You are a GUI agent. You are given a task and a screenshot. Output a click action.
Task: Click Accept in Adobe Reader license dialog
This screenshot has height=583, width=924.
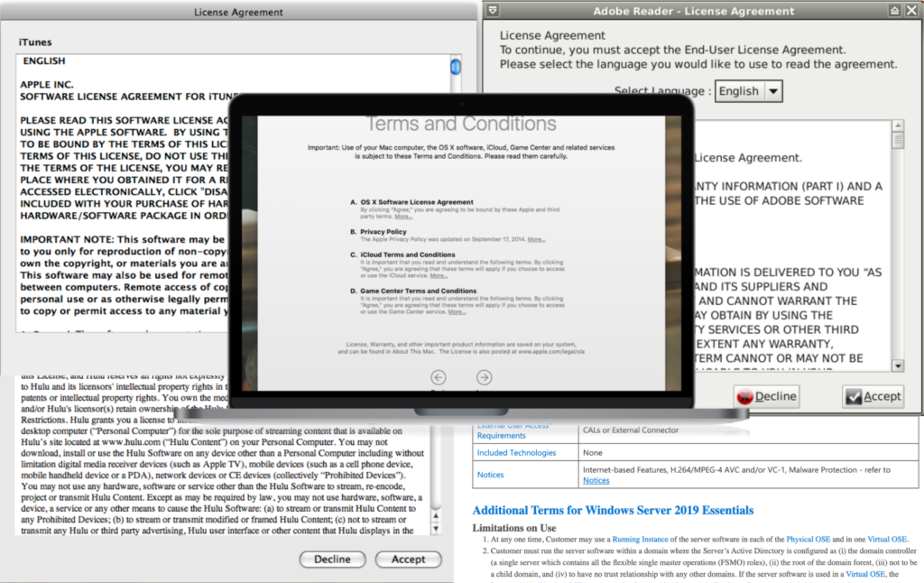[873, 396]
